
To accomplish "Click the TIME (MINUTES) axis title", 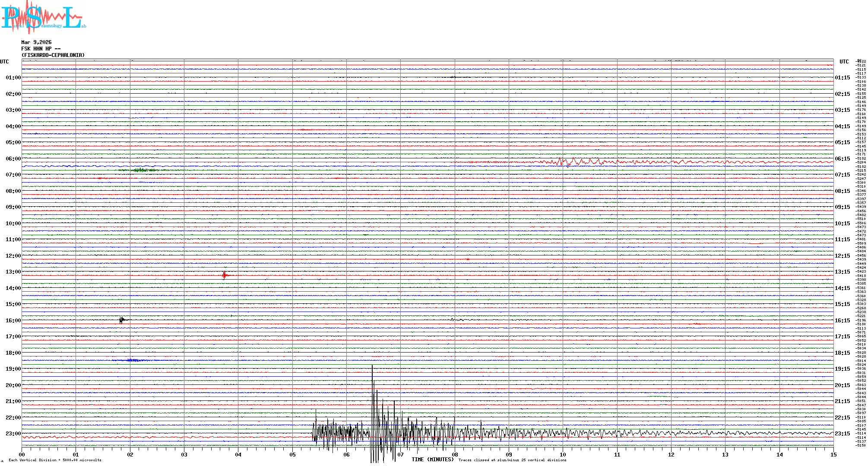I will coord(433,460).
